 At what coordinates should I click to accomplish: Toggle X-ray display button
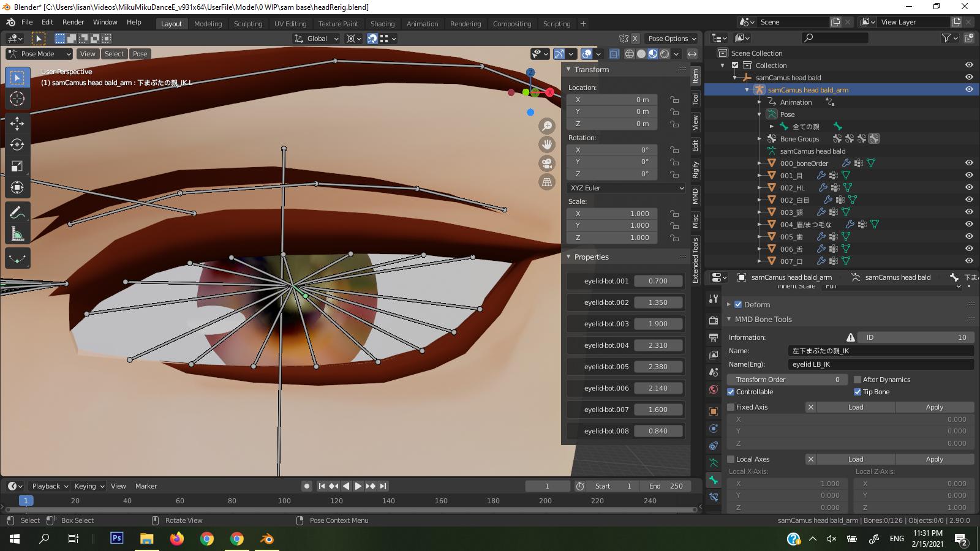pos(614,54)
